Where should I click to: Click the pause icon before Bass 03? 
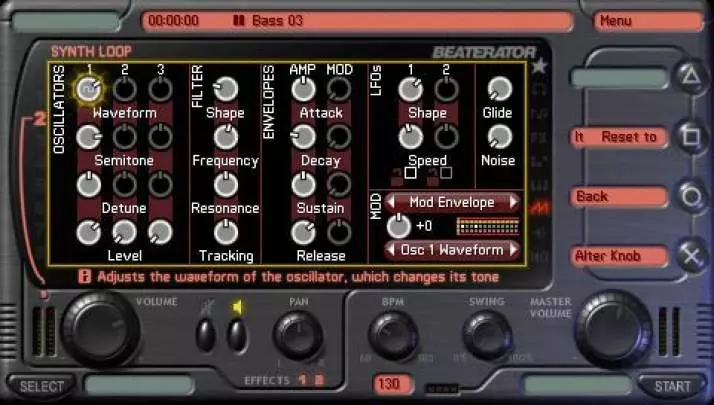239,21
